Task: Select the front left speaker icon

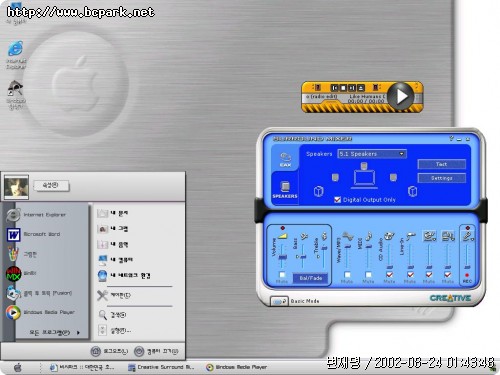Action: pyautogui.click(x=335, y=177)
